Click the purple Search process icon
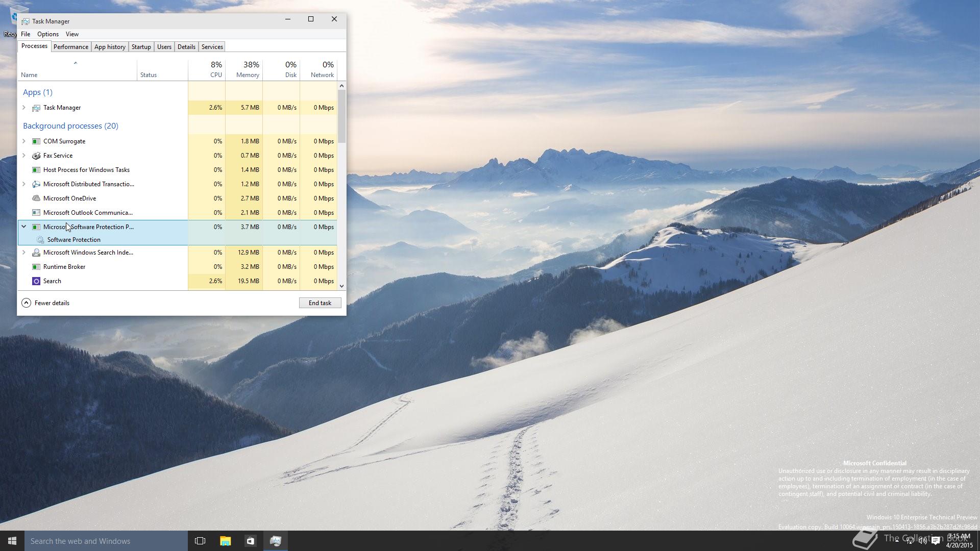Image resolution: width=980 pixels, height=551 pixels. click(36, 281)
